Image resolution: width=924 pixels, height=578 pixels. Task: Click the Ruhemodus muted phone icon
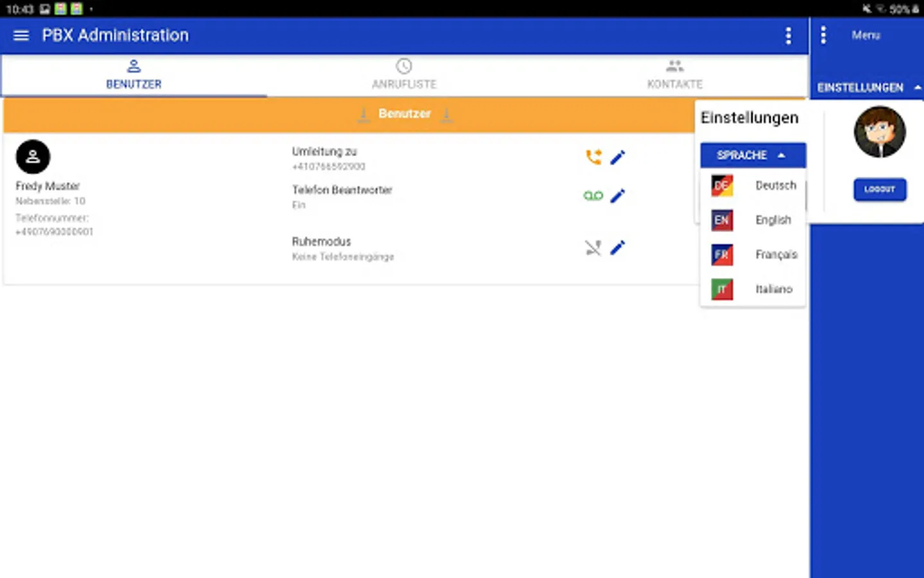coord(594,247)
